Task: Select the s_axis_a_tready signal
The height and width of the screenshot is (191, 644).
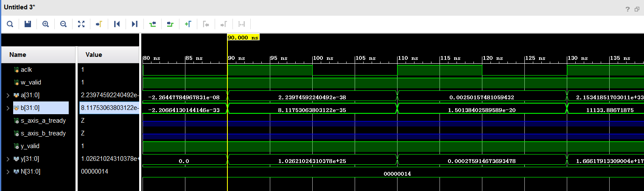Action: 43,121
